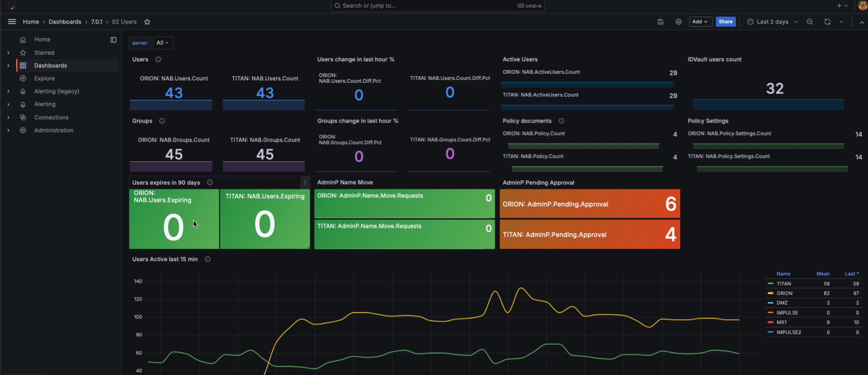Click the ORION series color swatch in the legend
This screenshot has width=868, height=375.
point(771,293)
